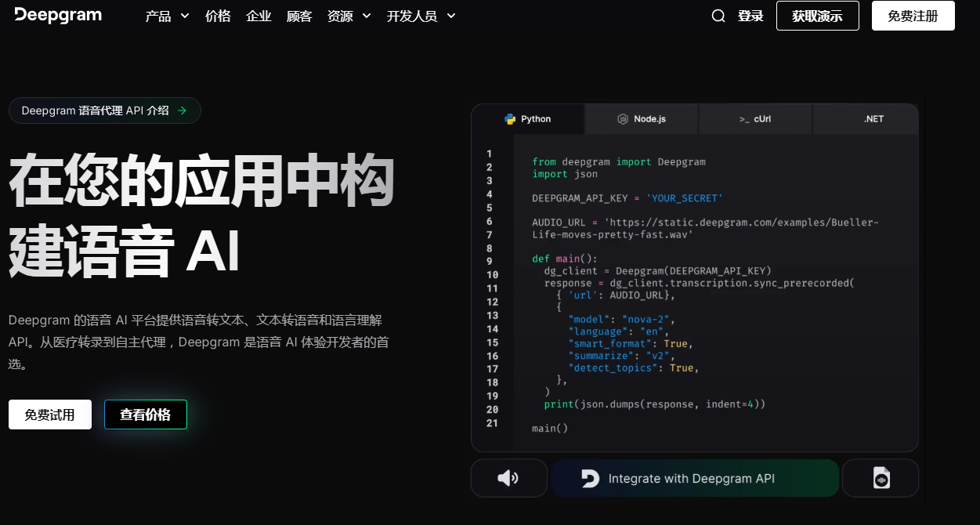Viewport: 980px width, 525px height.
Task: Expand the 产品 dropdown menu
Action: pyautogui.click(x=167, y=16)
